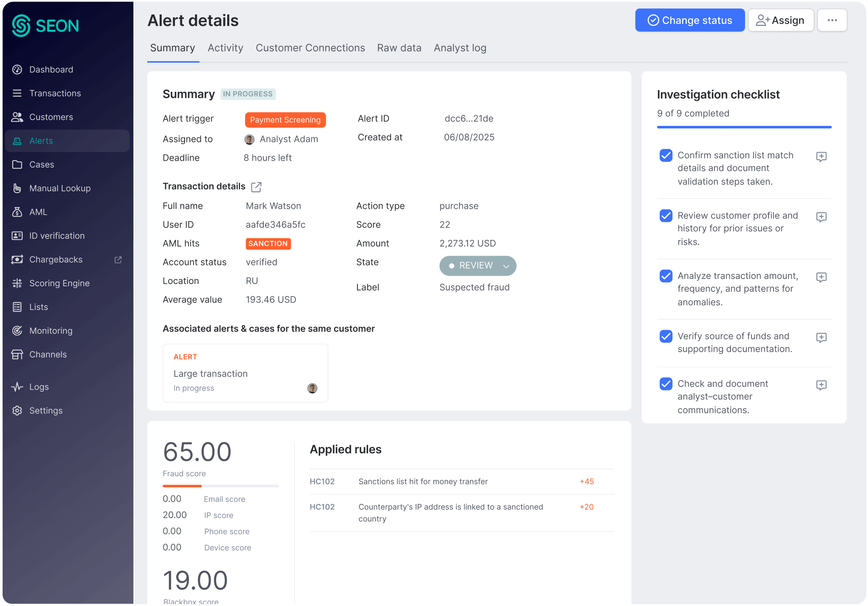Click the Sanctions list hit rule row
Screen dimensions: 868x606
click(x=462, y=481)
